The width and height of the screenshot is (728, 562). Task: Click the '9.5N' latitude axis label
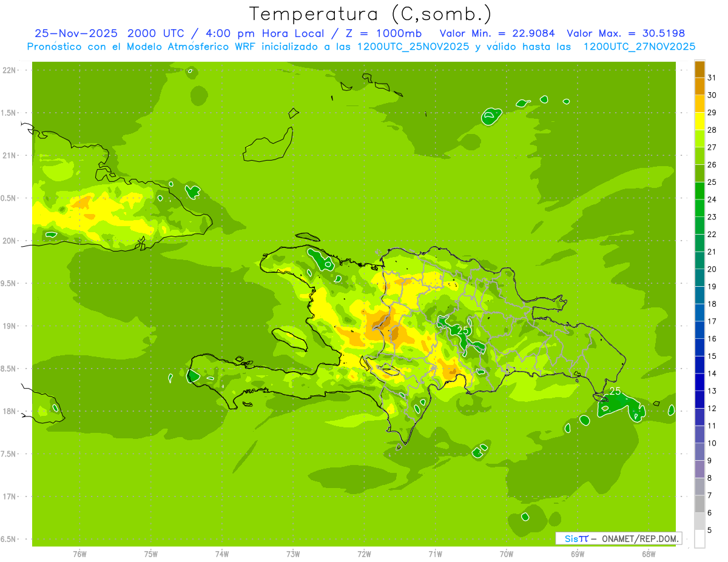coord(9,284)
